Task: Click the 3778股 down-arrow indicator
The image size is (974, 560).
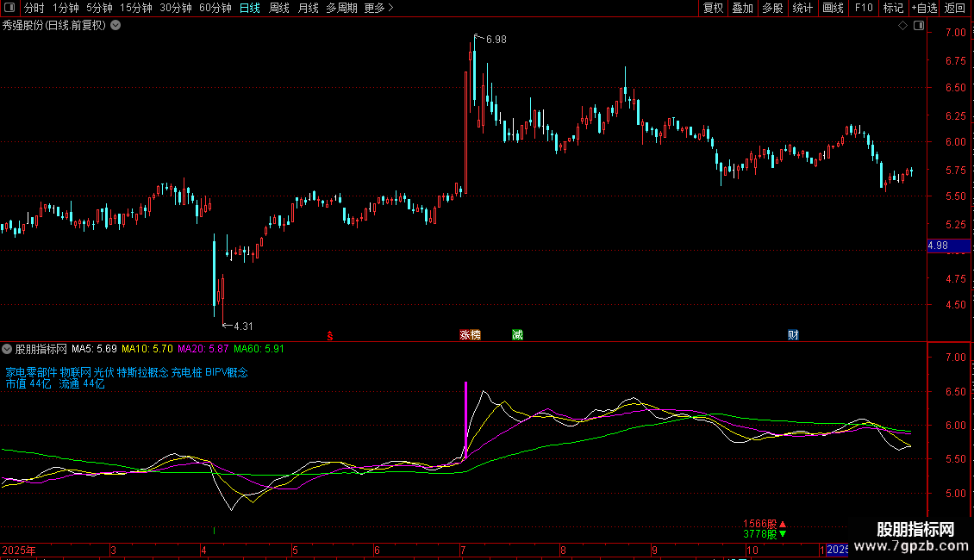Action: [765, 534]
